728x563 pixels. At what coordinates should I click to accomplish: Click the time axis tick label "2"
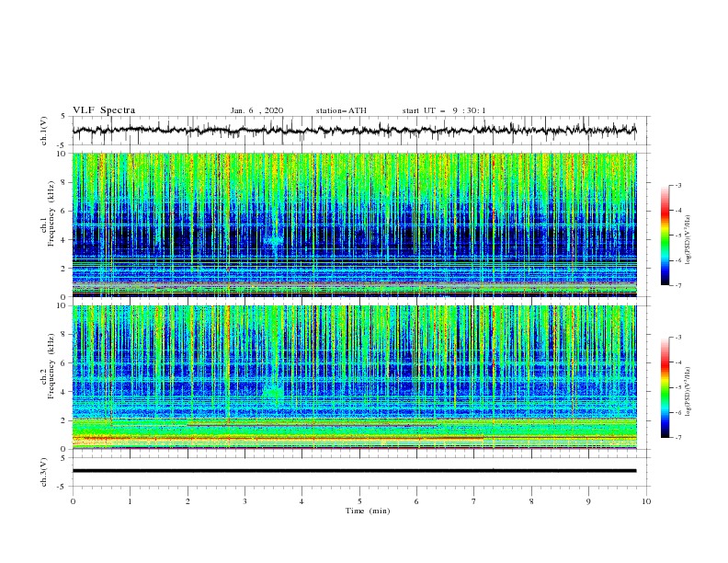(x=188, y=501)
